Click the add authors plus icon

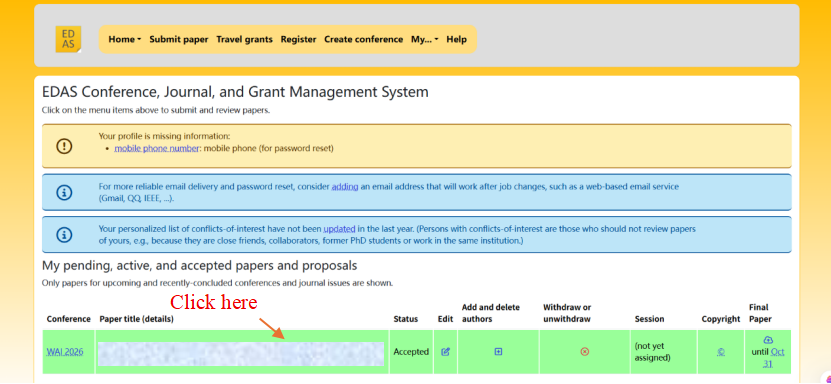(x=498, y=352)
